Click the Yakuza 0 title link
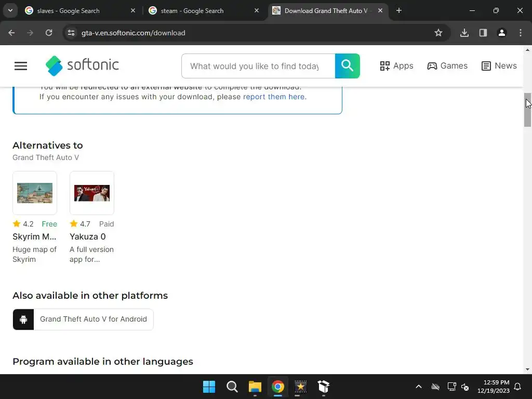Viewport: 532px width, 399px height. click(87, 236)
